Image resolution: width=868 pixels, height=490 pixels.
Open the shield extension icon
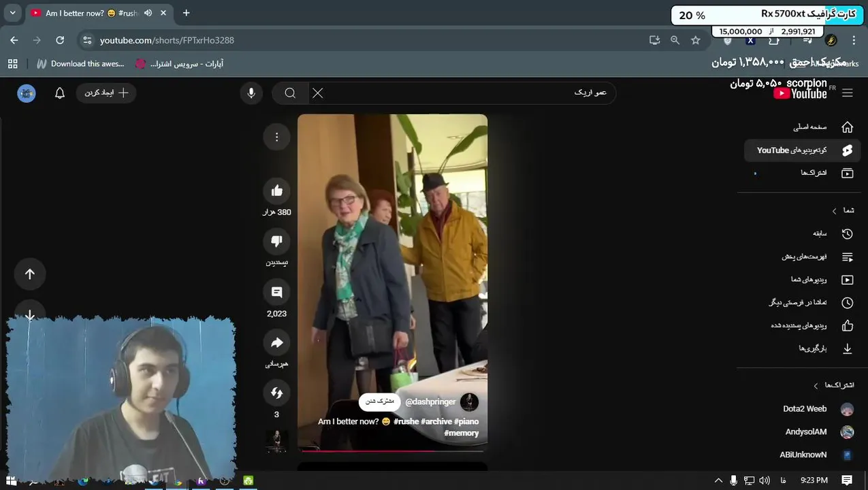coord(727,41)
